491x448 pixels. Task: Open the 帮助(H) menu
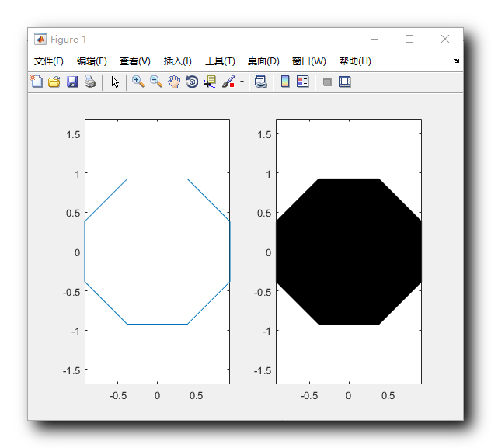coord(355,61)
